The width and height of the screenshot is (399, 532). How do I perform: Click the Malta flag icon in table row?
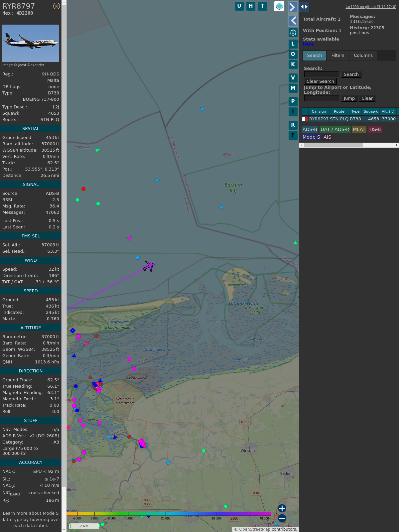tap(305, 119)
